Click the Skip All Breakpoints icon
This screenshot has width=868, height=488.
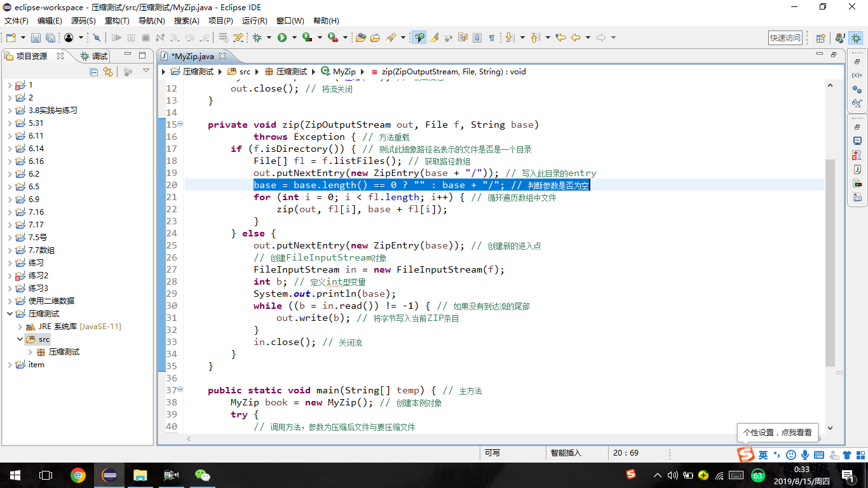coord(97,37)
